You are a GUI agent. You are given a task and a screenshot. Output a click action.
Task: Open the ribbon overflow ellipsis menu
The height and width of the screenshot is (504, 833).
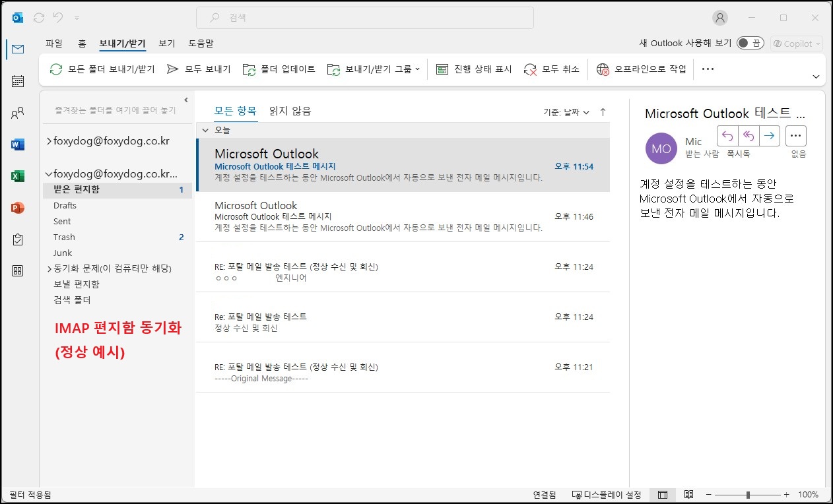pyautogui.click(x=708, y=69)
